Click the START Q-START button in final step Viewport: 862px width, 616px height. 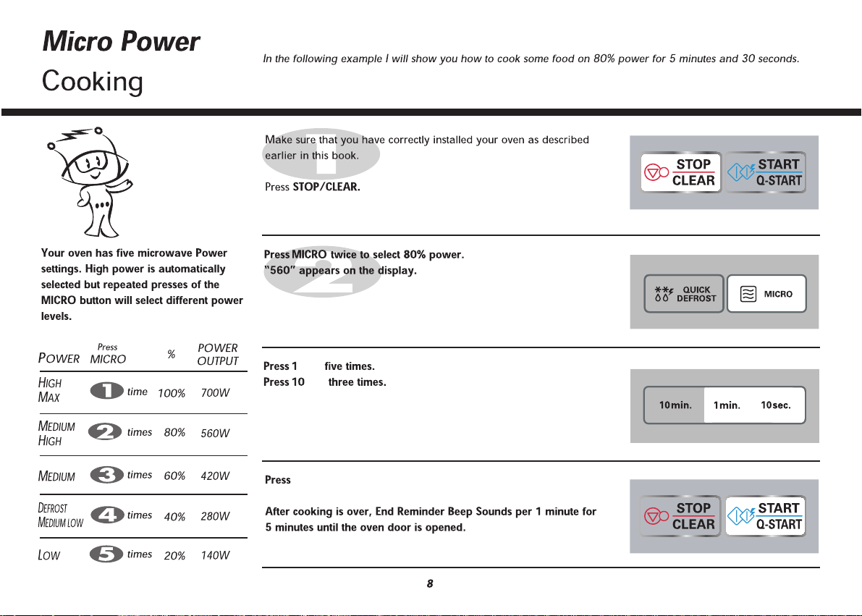tap(765, 516)
